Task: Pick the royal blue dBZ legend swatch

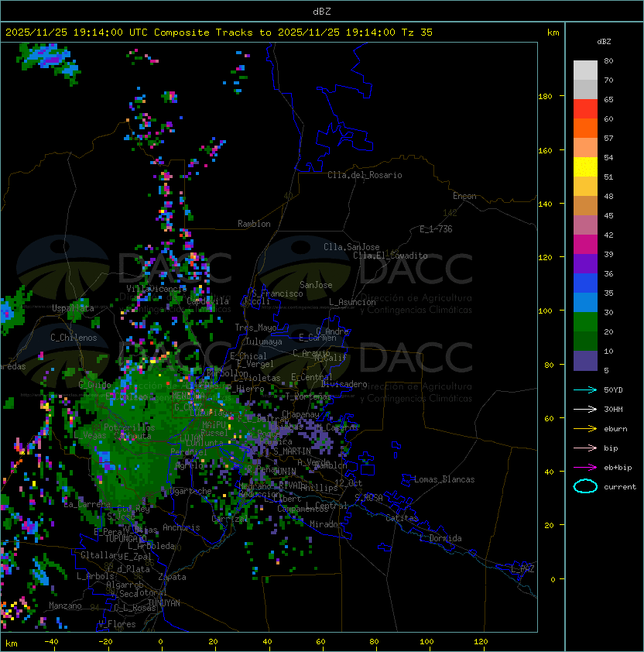Action: (585, 283)
